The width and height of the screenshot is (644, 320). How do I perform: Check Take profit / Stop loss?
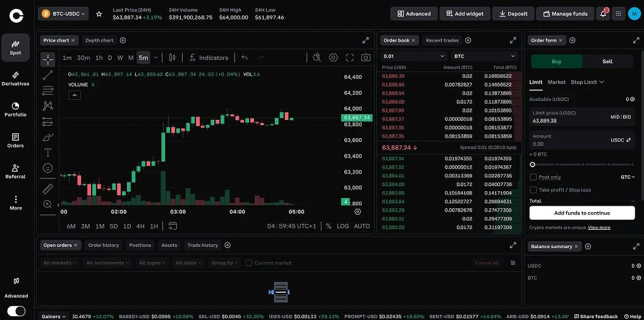533,190
